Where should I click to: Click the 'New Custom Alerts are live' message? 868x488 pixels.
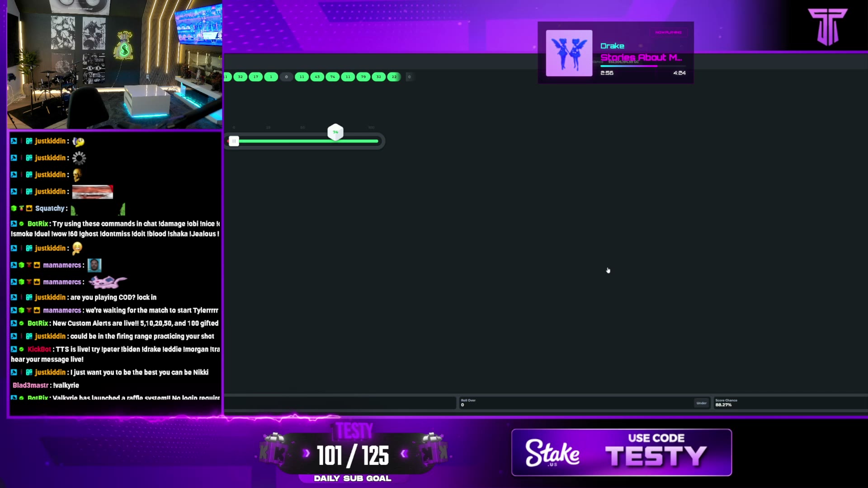[136, 324]
